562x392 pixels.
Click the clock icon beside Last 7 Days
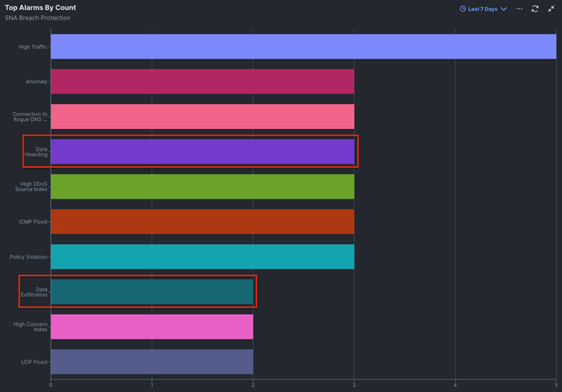463,9
